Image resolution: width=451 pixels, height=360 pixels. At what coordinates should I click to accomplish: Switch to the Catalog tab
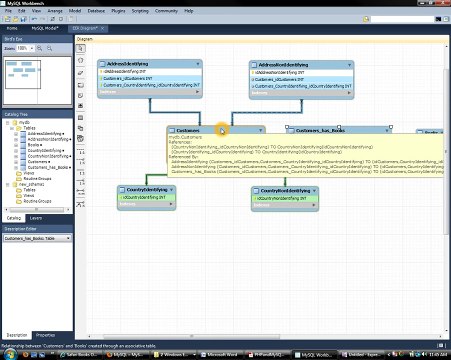pyautogui.click(x=14, y=218)
